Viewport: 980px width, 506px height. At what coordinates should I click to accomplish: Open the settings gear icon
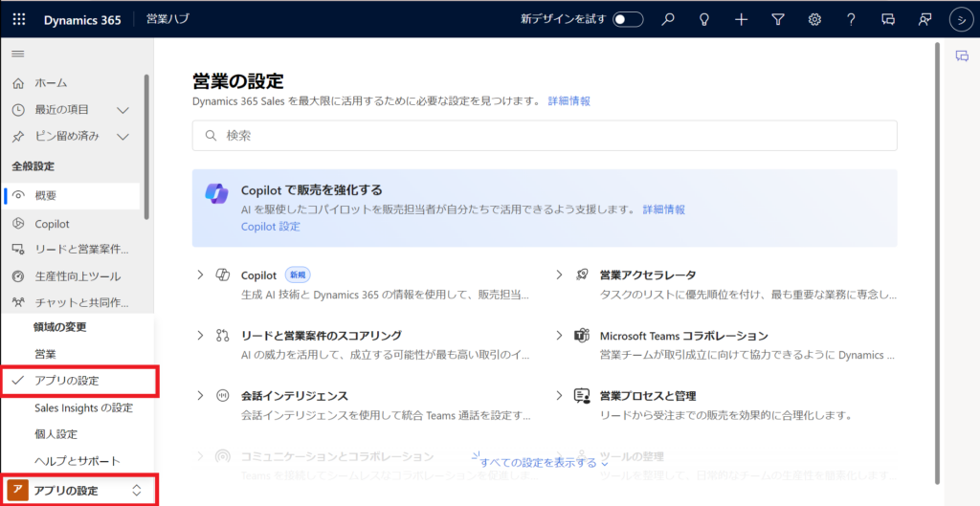(814, 19)
